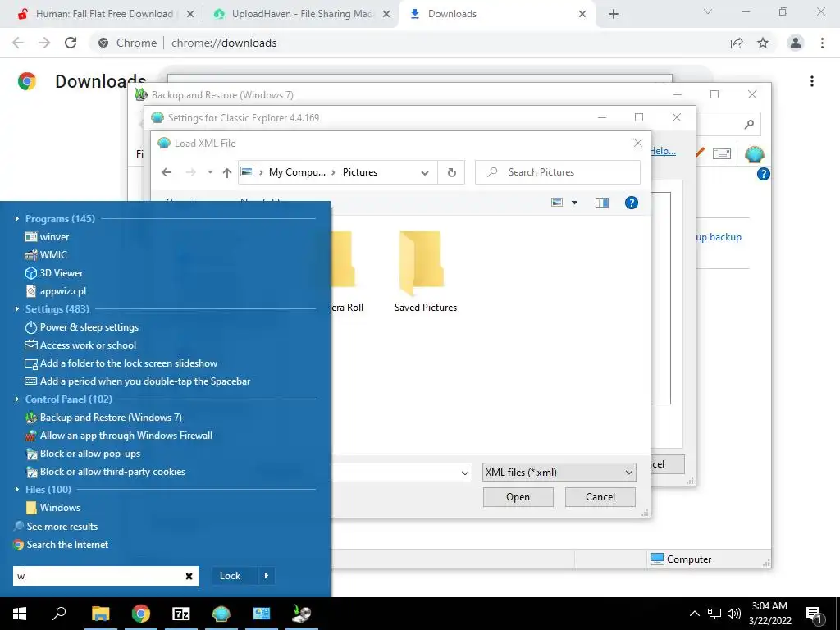Click the volume icon in tray
Image resolution: width=840 pixels, height=630 pixels.
[x=734, y=614]
